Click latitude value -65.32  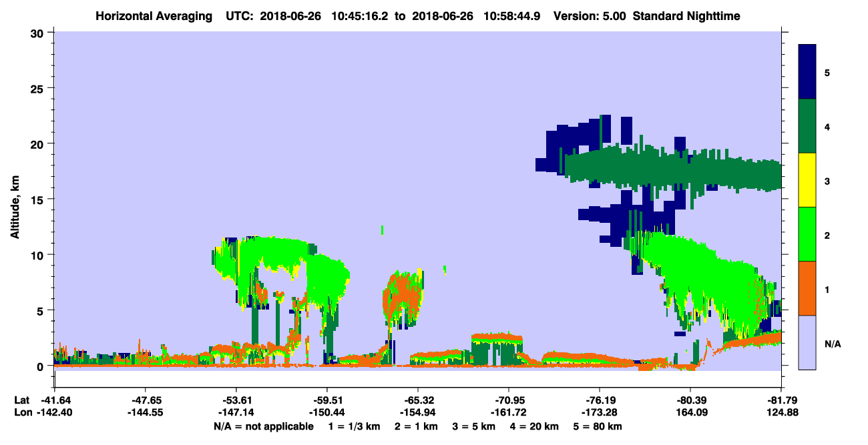417,400
